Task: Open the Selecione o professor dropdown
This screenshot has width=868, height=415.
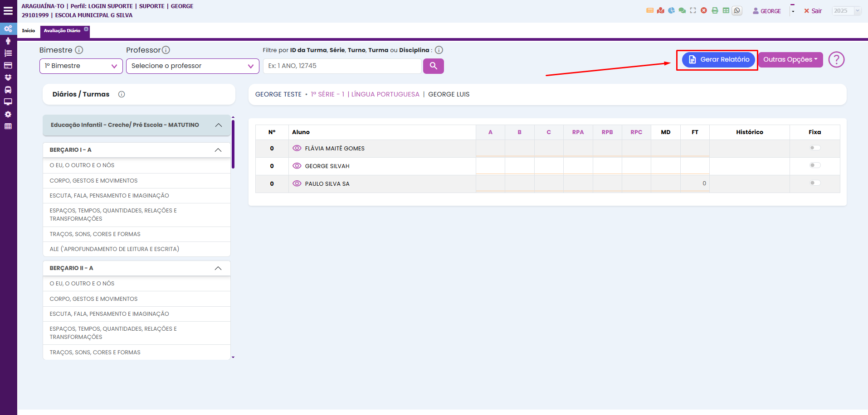Action: click(192, 66)
